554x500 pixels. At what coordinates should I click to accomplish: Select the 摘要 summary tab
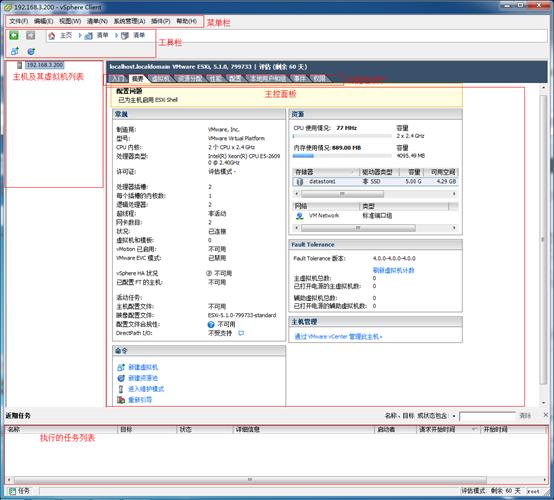[138, 78]
